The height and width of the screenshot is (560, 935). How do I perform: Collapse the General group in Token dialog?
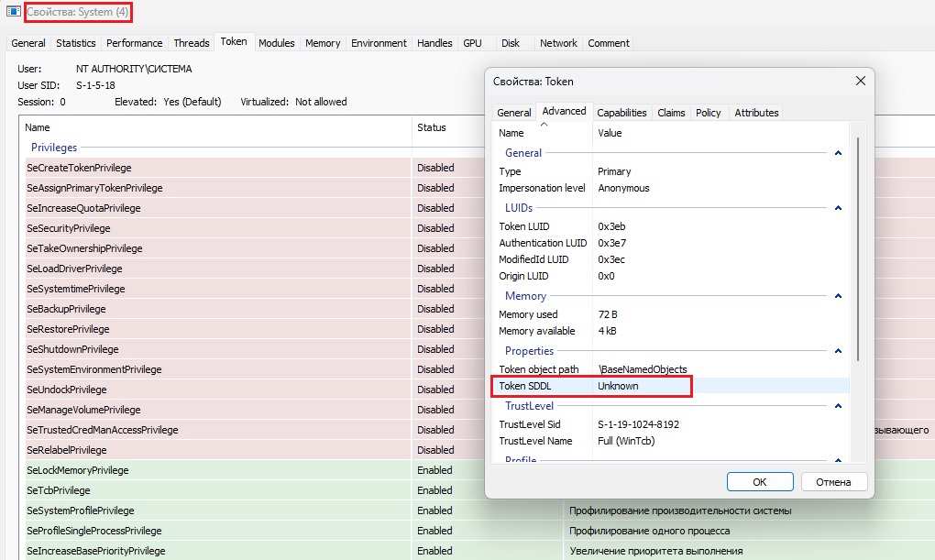click(x=838, y=153)
